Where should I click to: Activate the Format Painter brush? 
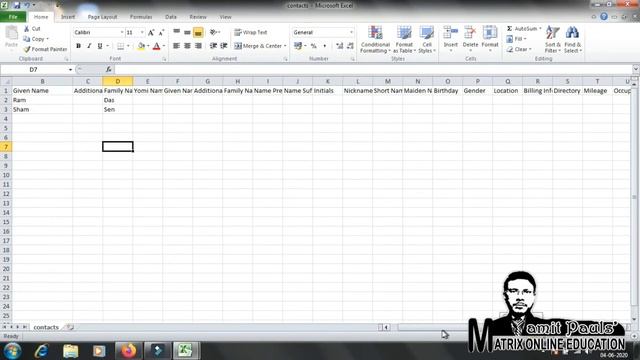[x=45, y=49]
